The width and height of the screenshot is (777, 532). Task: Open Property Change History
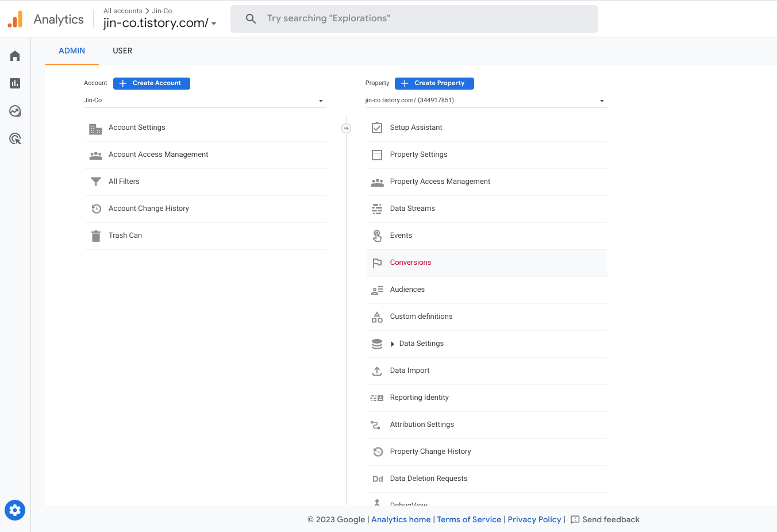point(487,452)
